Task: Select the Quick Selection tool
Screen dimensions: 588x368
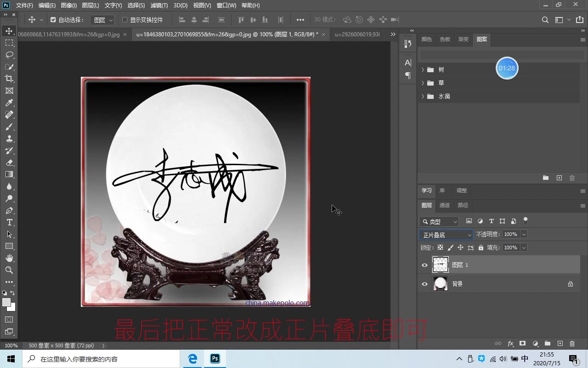Action: point(9,67)
